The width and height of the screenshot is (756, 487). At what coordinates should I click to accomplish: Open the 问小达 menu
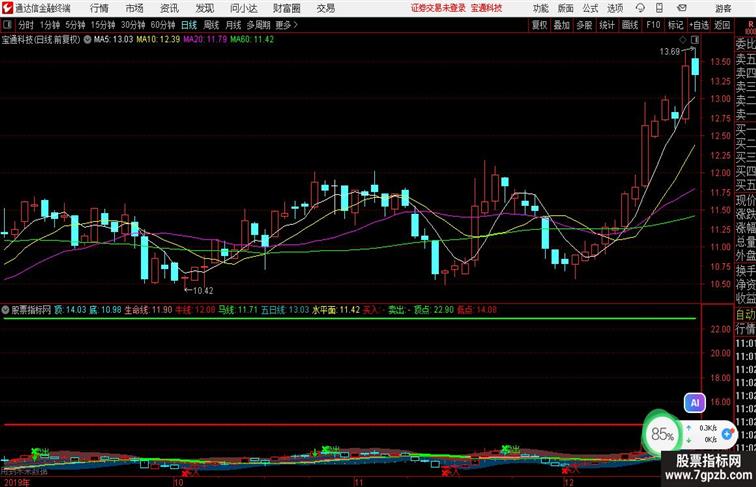(244, 8)
